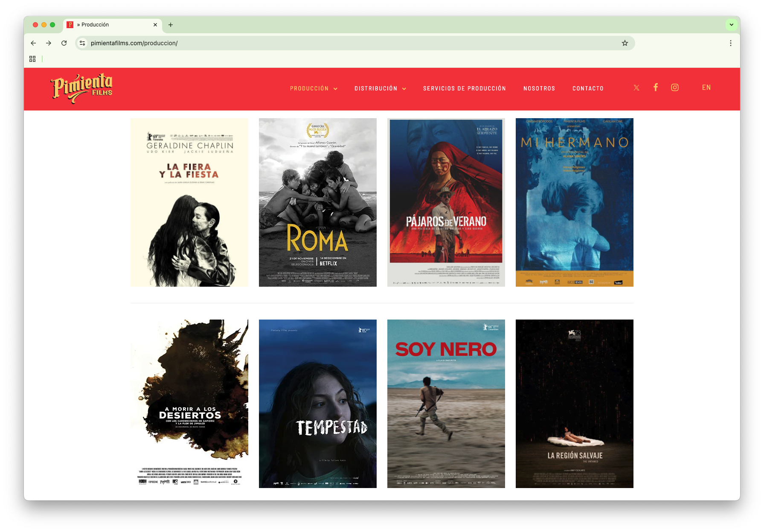Viewport: 764px width, 532px height.
Task: Open Chrome three-dot menu
Action: 730,43
